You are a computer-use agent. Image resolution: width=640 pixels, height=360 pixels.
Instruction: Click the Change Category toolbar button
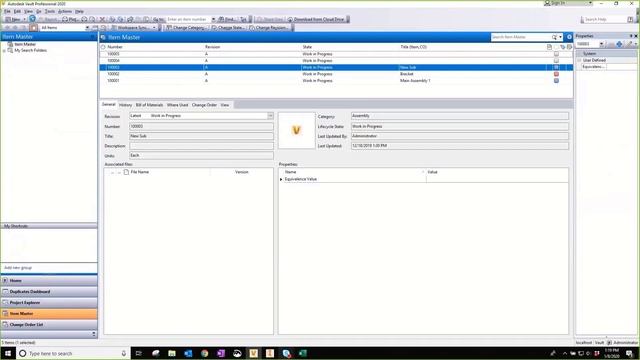tap(187, 28)
